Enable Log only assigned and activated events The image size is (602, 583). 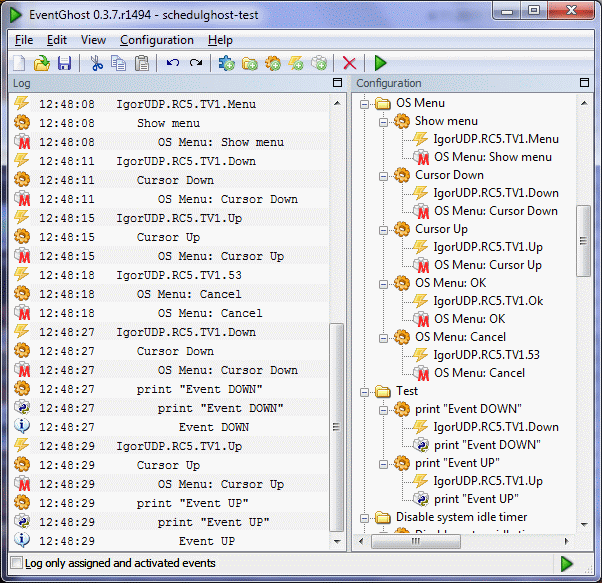(17, 563)
